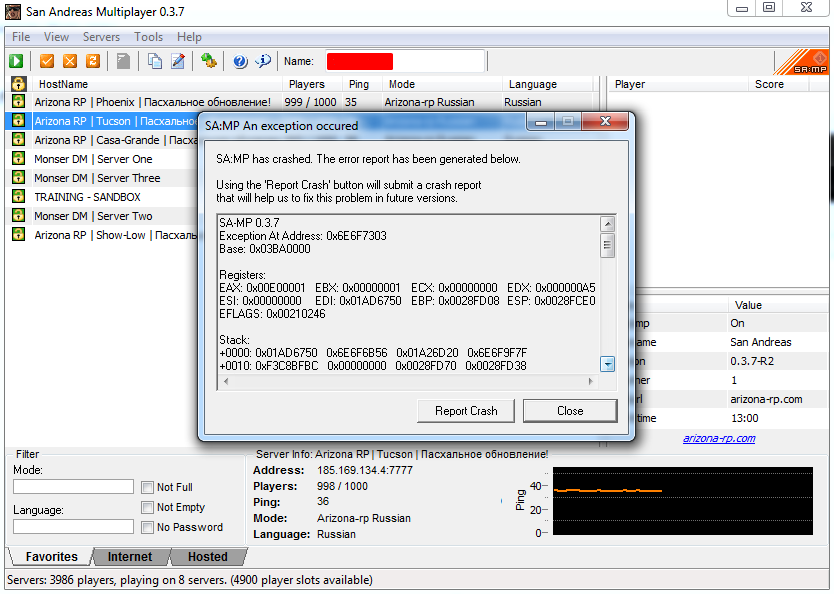Click the Close button in crash dialog

click(x=570, y=411)
